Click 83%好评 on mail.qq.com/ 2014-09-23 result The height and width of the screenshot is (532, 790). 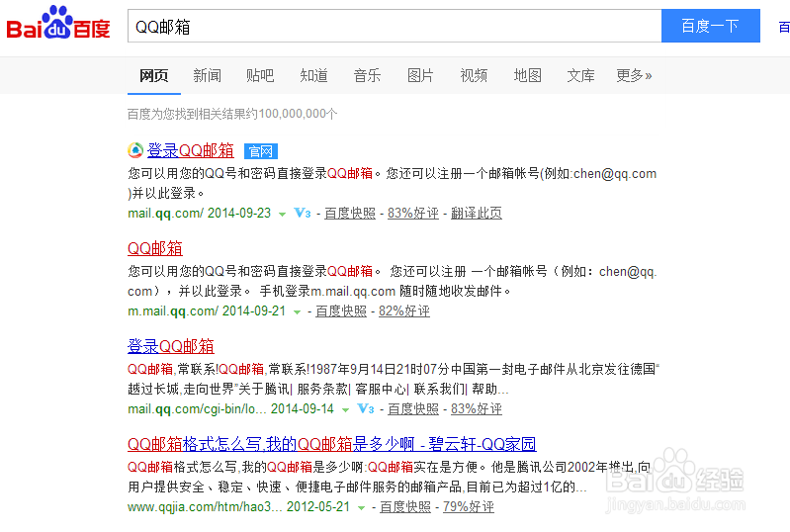point(413,214)
